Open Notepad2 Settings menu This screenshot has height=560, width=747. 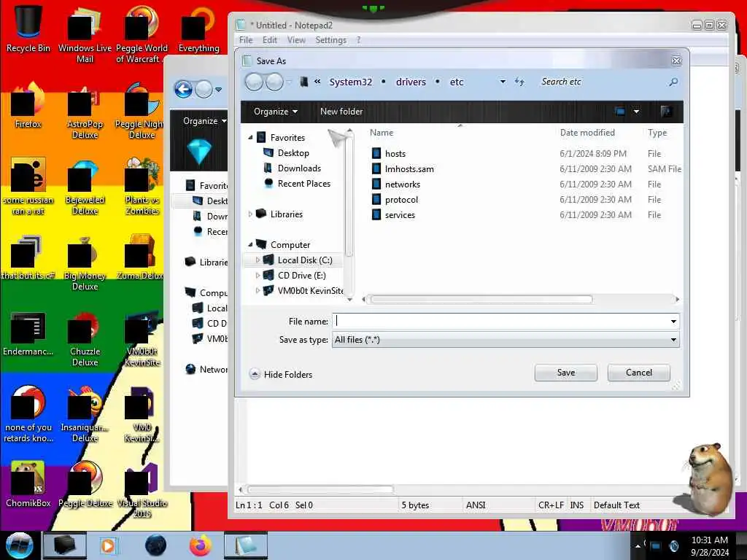tap(330, 40)
